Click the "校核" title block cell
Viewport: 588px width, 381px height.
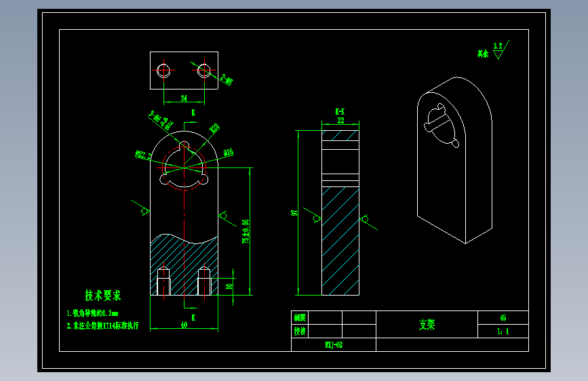point(300,331)
